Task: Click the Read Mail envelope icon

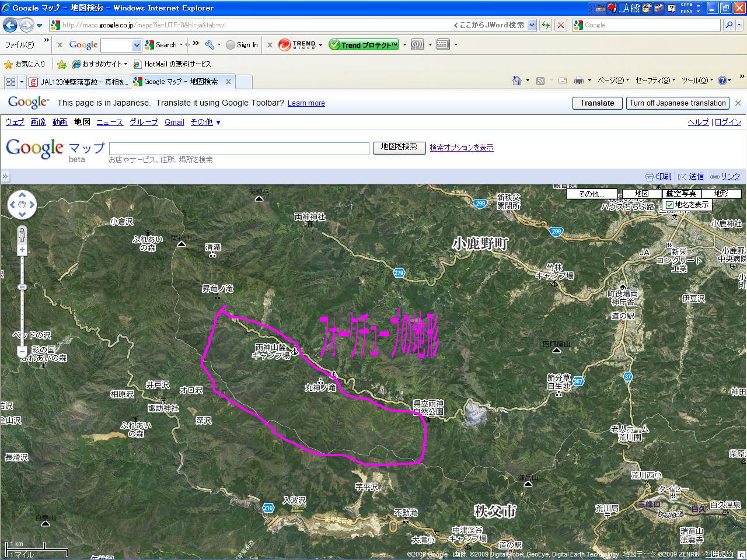Action: [x=563, y=81]
